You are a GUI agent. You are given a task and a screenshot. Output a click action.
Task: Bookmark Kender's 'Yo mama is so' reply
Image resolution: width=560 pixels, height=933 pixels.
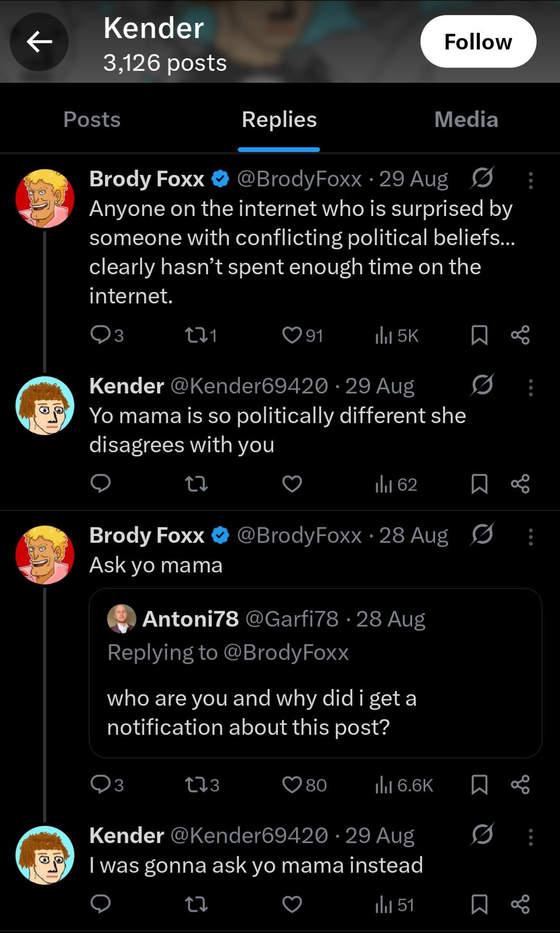coord(479,484)
